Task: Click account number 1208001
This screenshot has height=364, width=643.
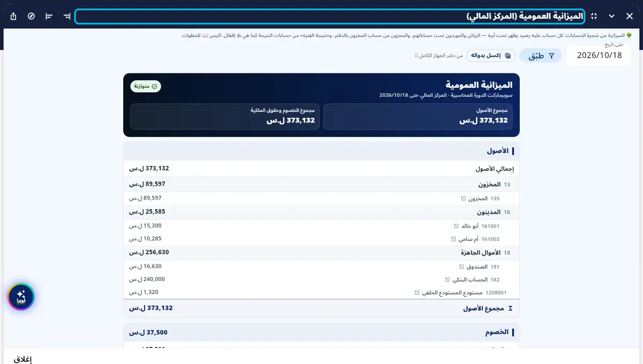Action: [496, 293]
